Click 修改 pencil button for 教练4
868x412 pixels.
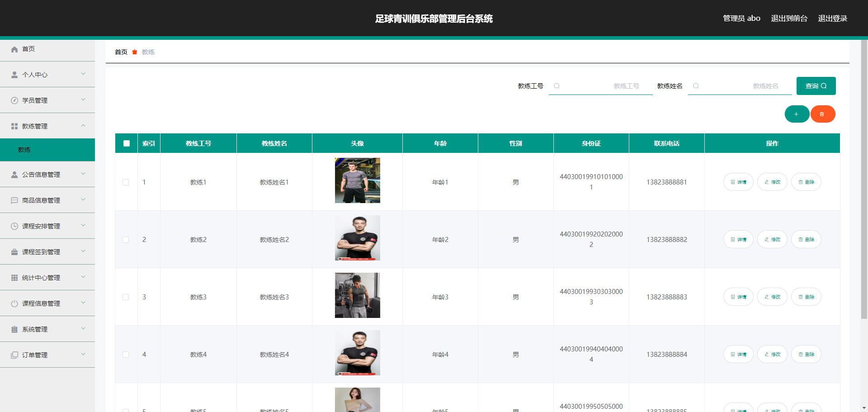pos(772,354)
